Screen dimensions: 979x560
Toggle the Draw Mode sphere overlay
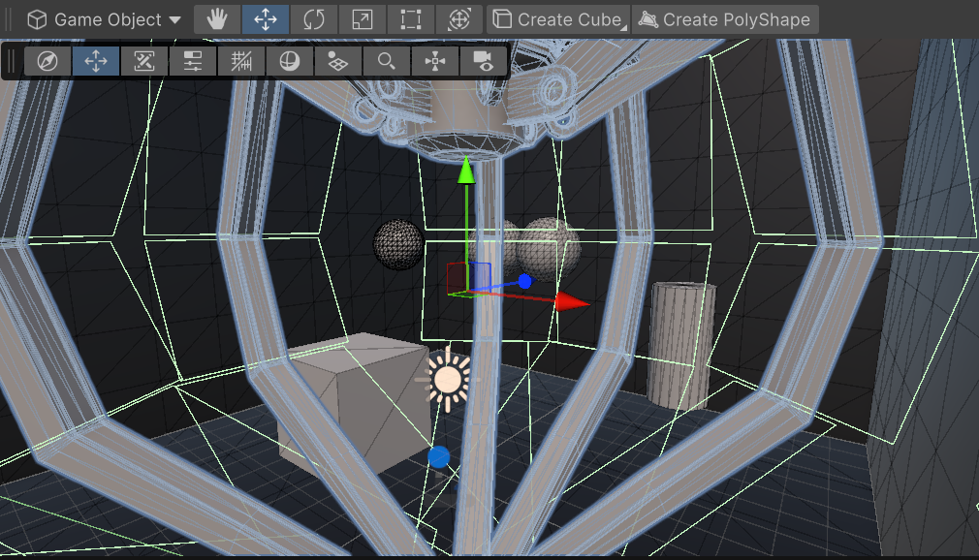(290, 61)
